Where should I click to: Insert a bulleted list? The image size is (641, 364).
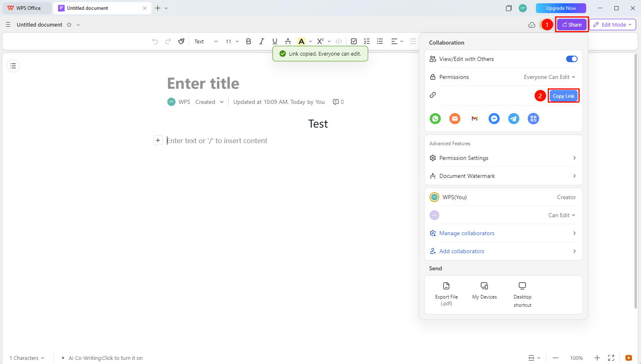(x=380, y=41)
